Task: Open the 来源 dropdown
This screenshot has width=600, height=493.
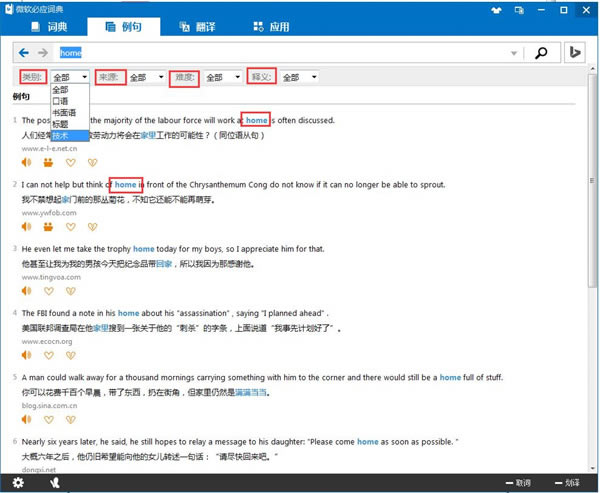Action: coord(146,77)
